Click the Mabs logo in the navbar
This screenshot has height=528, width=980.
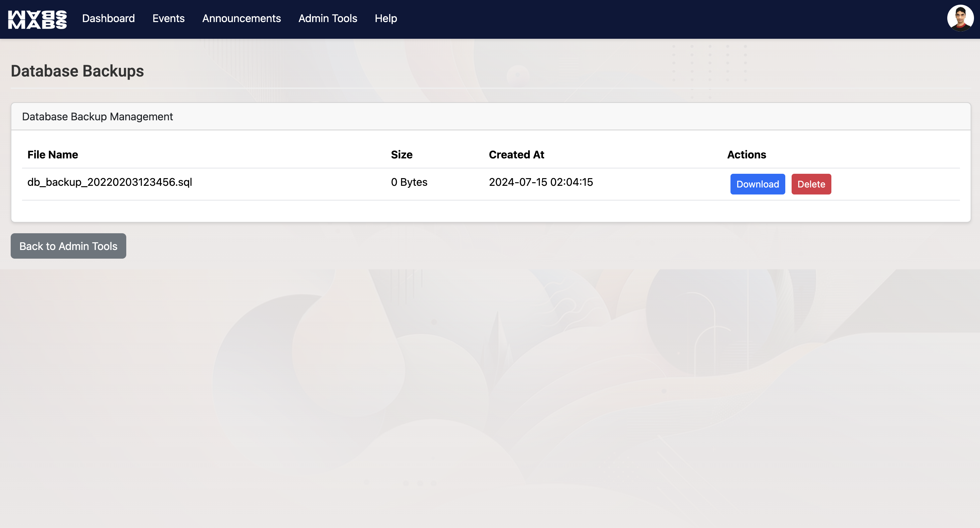(37, 19)
